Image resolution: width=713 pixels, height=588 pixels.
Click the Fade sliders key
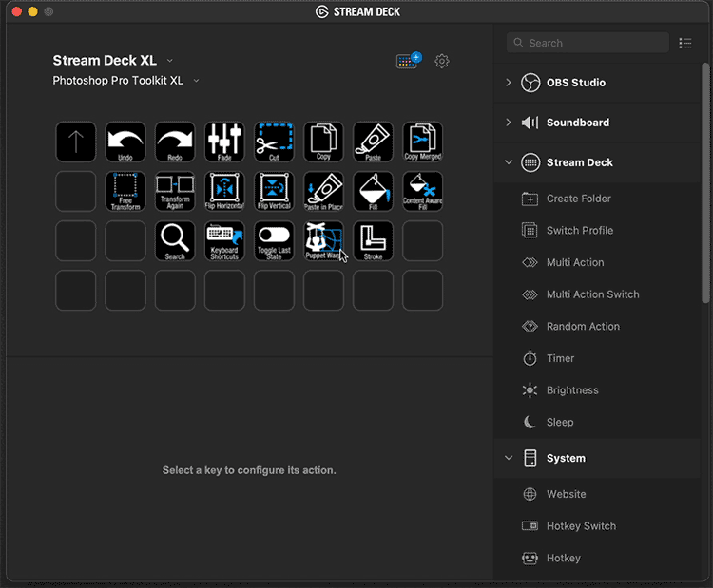click(x=224, y=142)
